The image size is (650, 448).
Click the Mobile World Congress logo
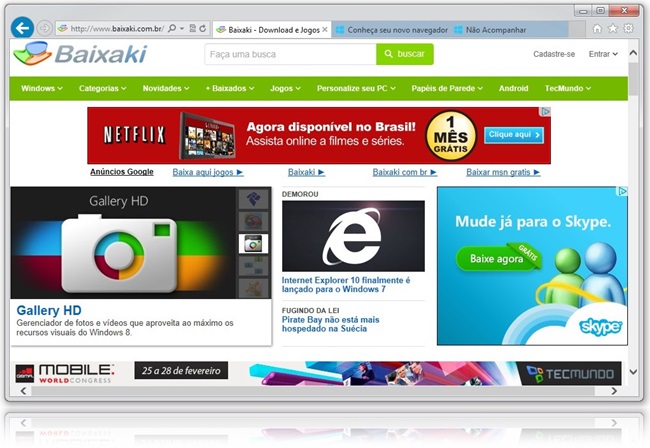(x=64, y=374)
